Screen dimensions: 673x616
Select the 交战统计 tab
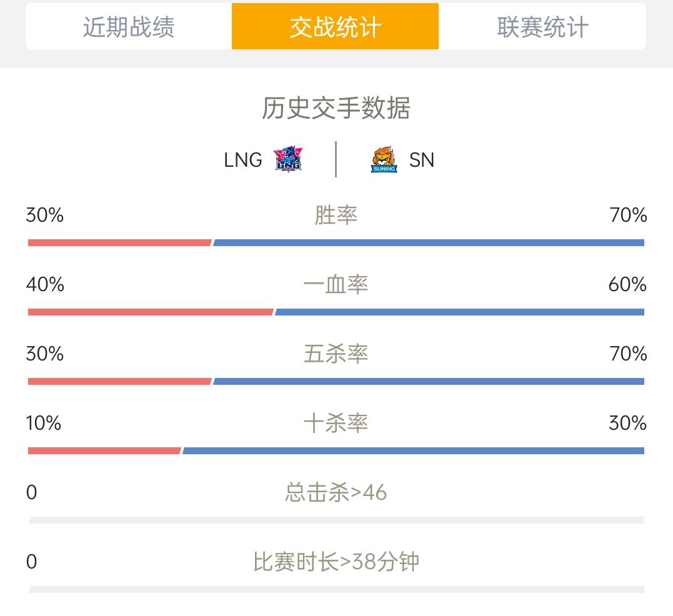pos(335,27)
